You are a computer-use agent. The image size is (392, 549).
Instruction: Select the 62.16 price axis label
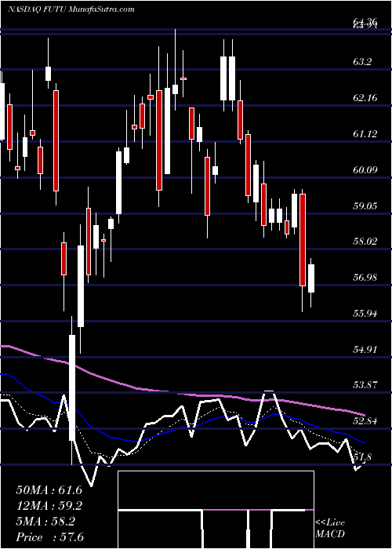(x=365, y=98)
